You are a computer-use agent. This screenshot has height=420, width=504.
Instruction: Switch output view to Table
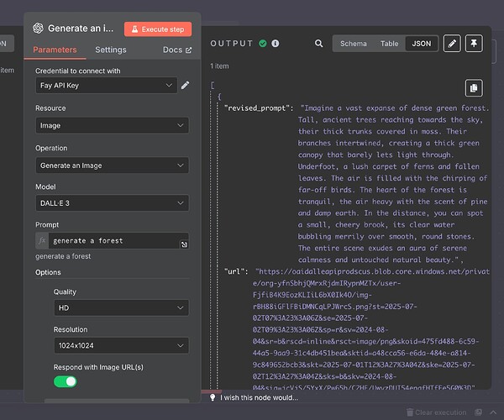389,44
